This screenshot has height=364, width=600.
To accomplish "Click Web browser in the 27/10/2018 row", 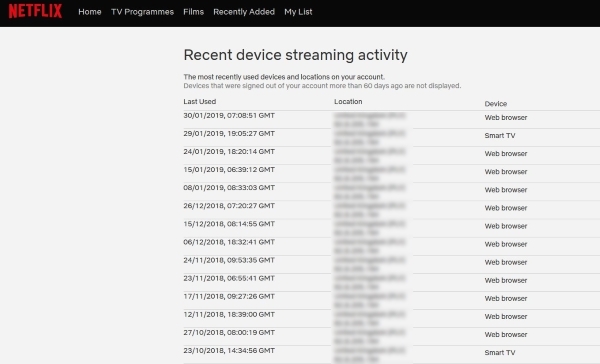I will (x=506, y=334).
